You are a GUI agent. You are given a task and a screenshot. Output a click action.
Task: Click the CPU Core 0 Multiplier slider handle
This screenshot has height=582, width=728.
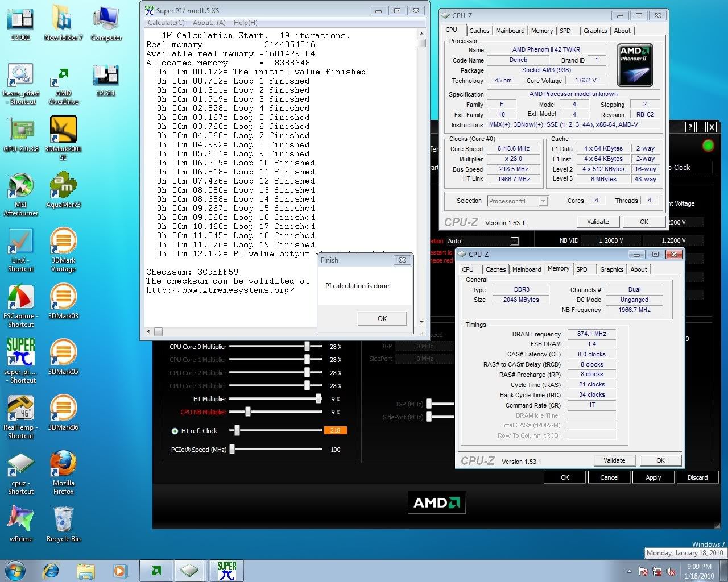coord(307,346)
